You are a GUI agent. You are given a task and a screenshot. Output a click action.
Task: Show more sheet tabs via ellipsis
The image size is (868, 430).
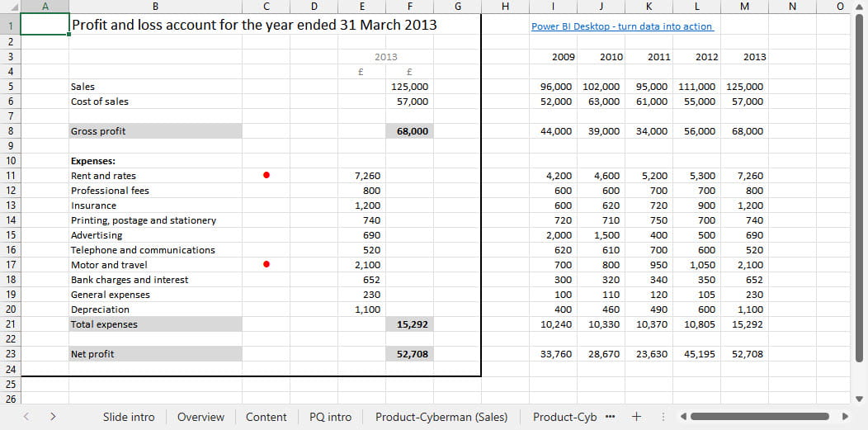(610, 416)
